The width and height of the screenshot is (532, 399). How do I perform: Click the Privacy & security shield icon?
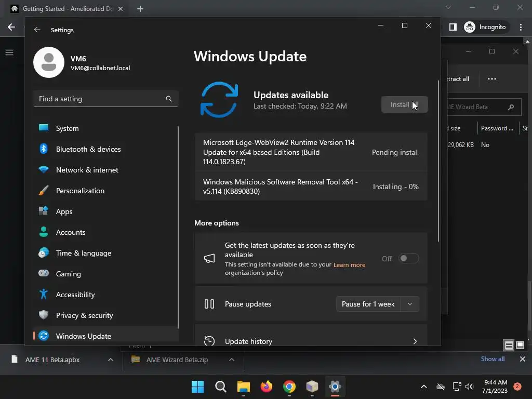[44, 315]
